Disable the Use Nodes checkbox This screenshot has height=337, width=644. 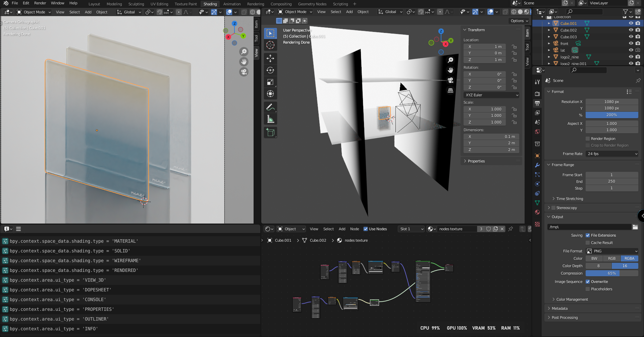tap(366, 229)
